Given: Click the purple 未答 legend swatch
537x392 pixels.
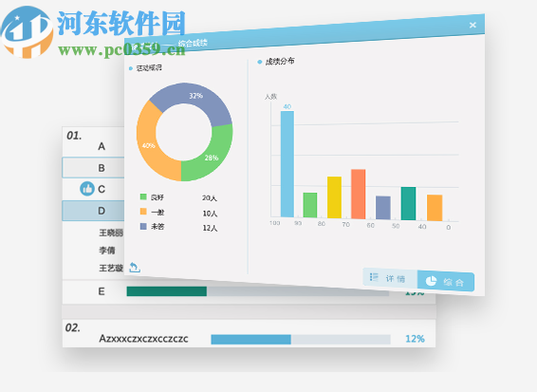Looking at the screenshot, I should pyautogui.click(x=143, y=226).
